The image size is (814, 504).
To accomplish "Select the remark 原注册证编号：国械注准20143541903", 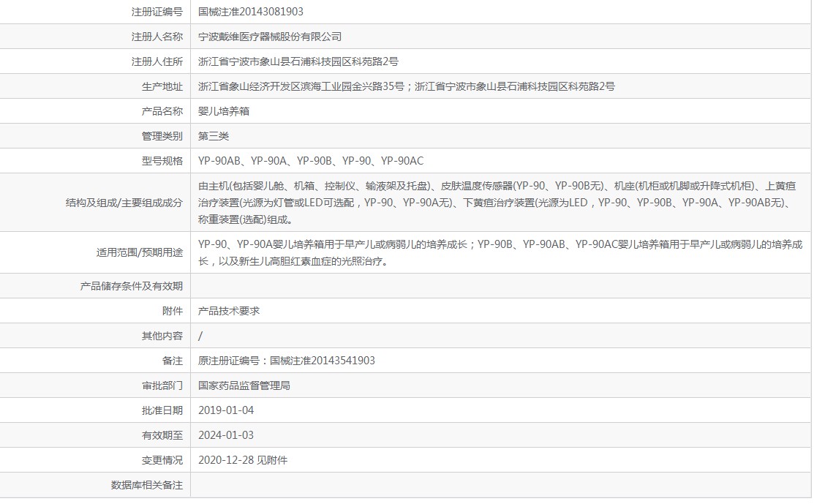I will coord(287,361).
